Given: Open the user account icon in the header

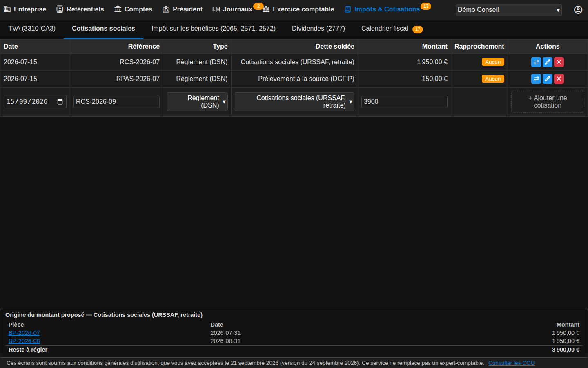Looking at the screenshot, I should coord(578,10).
